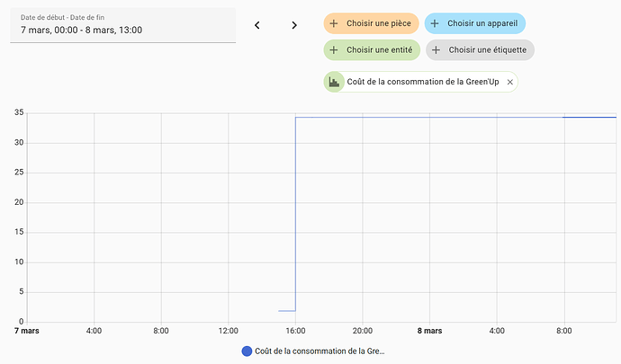The width and height of the screenshot is (621, 364).
Task: Click the plus icon on Choisir une entité
Action: [x=335, y=50]
